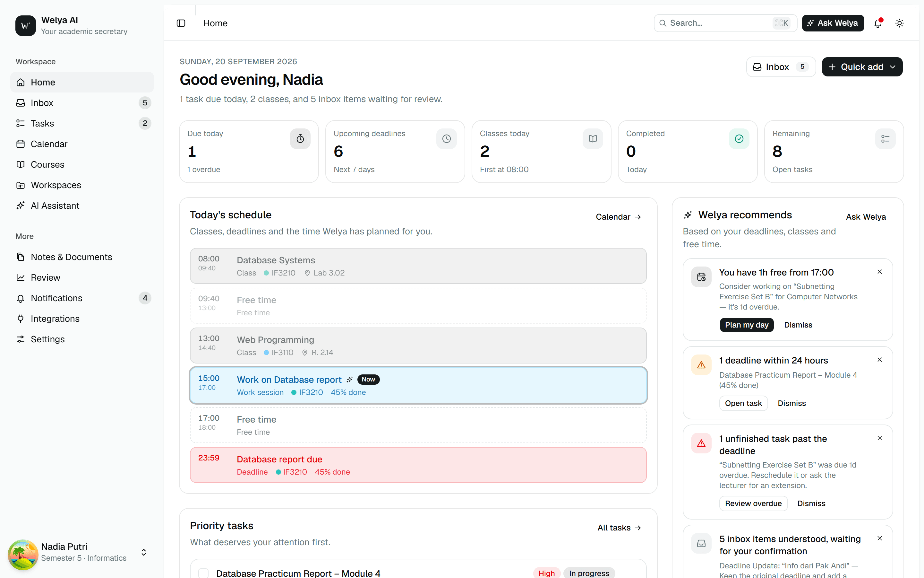This screenshot has height=578, width=924.
Task: Click the Completed checkmark icon
Action: [739, 139]
